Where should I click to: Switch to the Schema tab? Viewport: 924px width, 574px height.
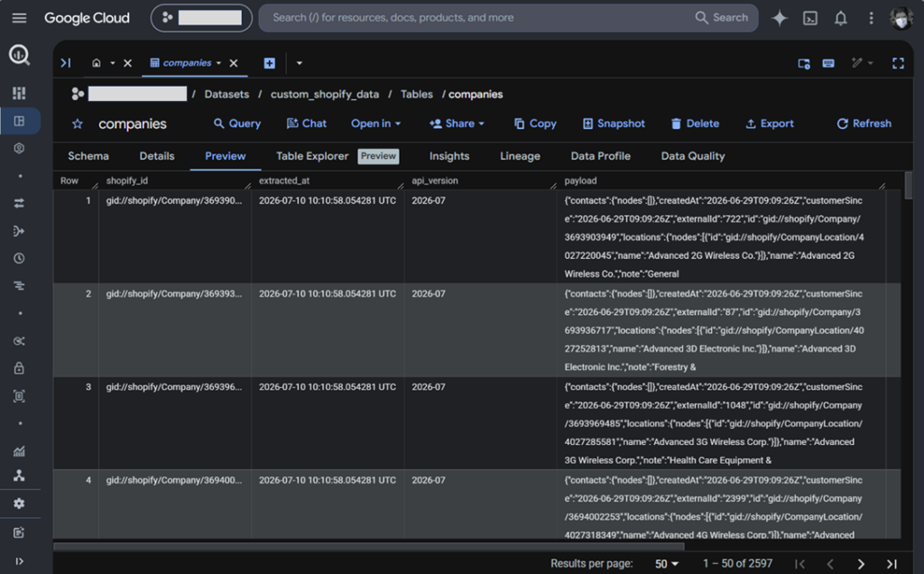coord(88,156)
